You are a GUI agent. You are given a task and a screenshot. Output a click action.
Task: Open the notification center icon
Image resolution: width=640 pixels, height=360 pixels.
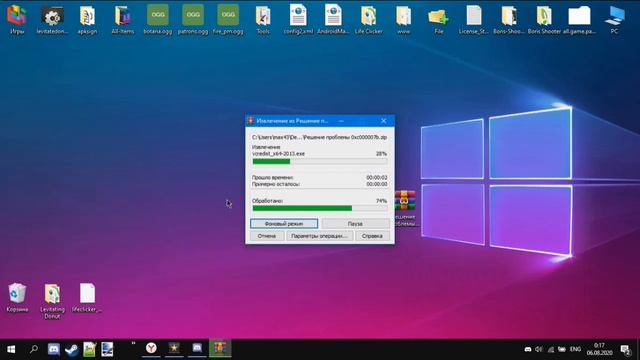click(x=625, y=349)
